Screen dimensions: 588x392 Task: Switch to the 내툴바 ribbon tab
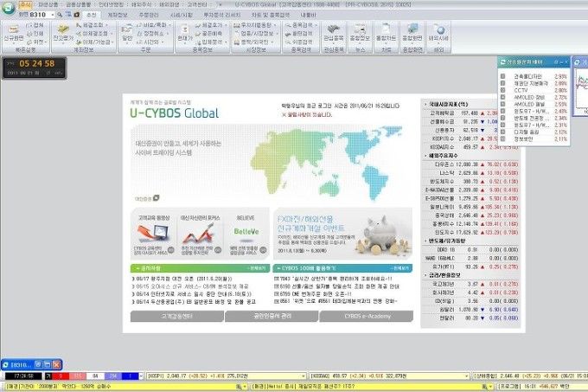point(309,15)
